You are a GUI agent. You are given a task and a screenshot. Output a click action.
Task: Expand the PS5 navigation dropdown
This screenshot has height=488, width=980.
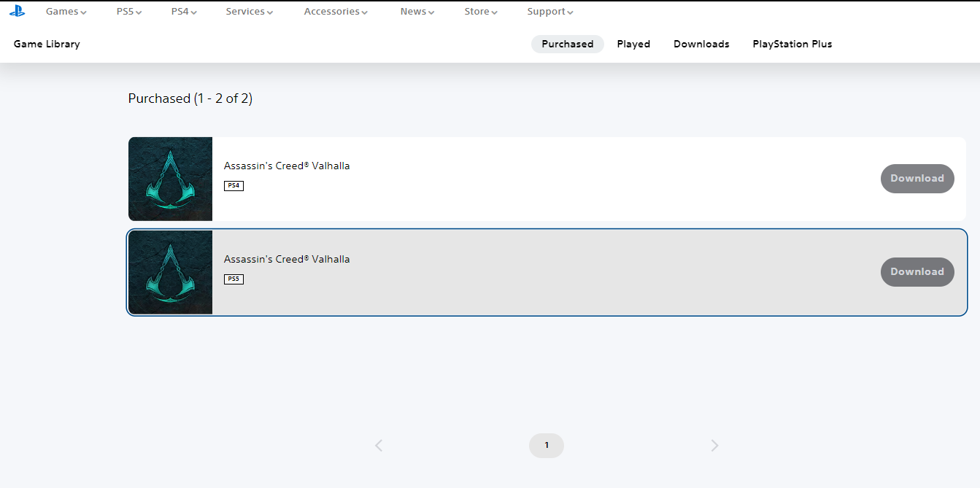coord(129,12)
